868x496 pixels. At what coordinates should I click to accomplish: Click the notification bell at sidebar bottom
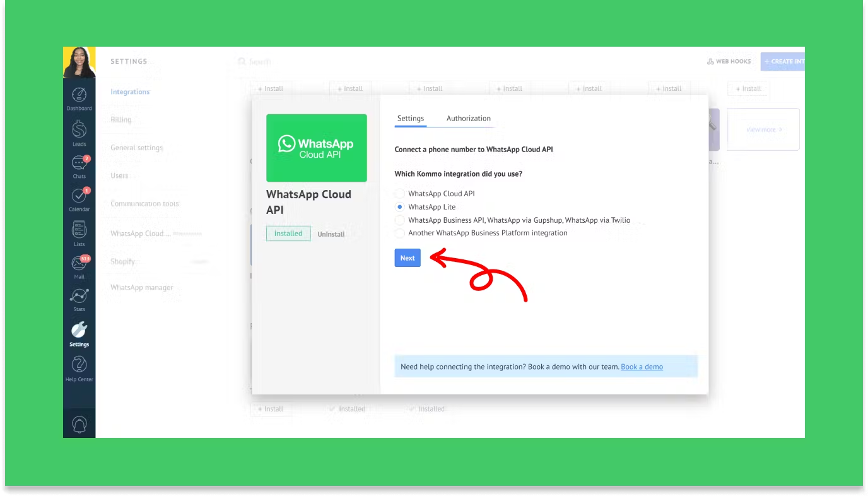click(79, 424)
